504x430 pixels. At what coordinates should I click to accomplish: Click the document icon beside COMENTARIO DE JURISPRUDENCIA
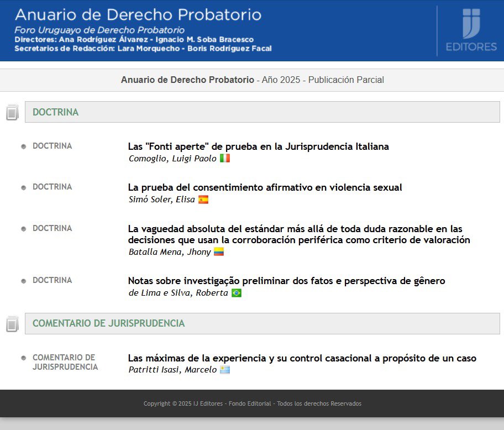11,323
